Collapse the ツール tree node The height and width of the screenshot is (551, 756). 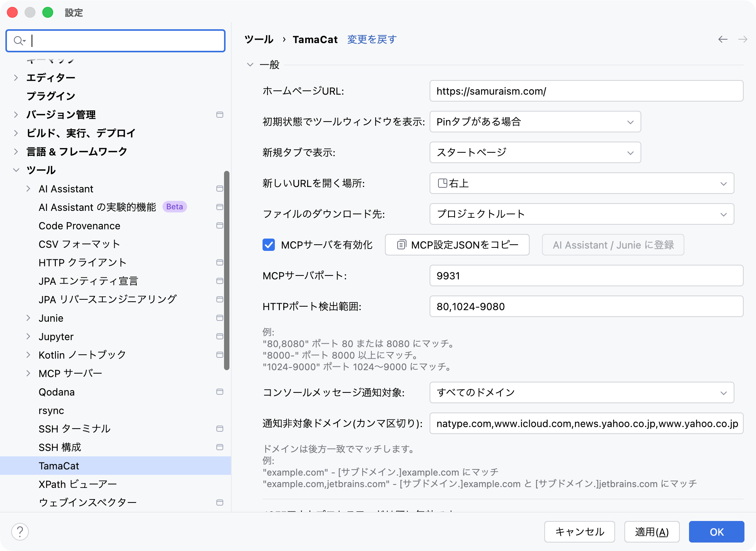pyautogui.click(x=16, y=170)
